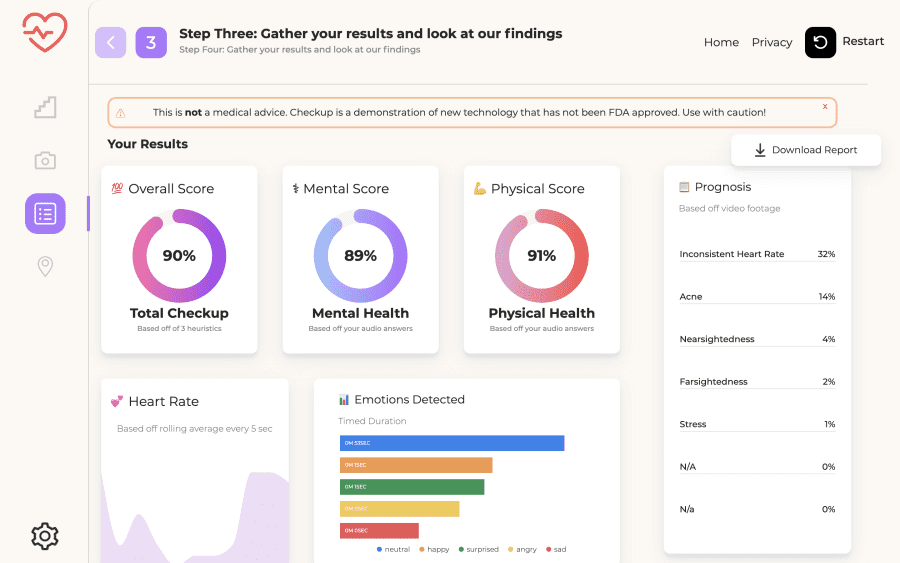Select the Inconsistent Heart Rate prognosis row
Viewport: 900px width, 563px height.
tap(757, 254)
